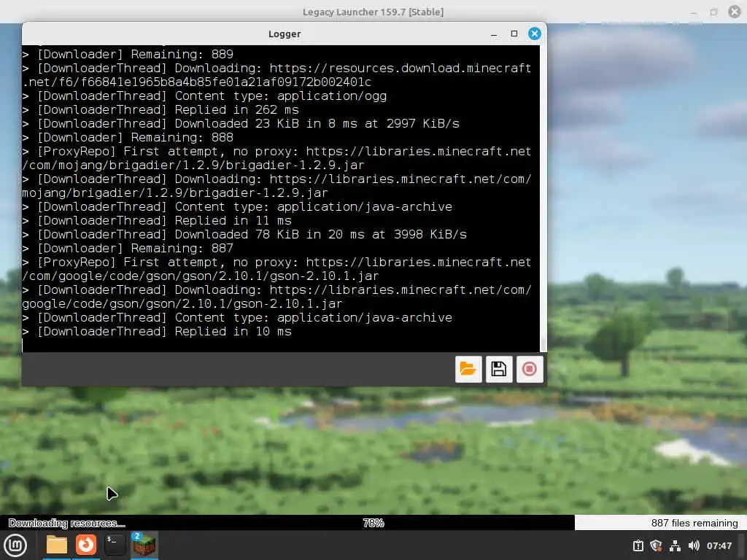Click the '[Downloader] Remaining: 887' log line
The image size is (747, 560).
[128, 248]
